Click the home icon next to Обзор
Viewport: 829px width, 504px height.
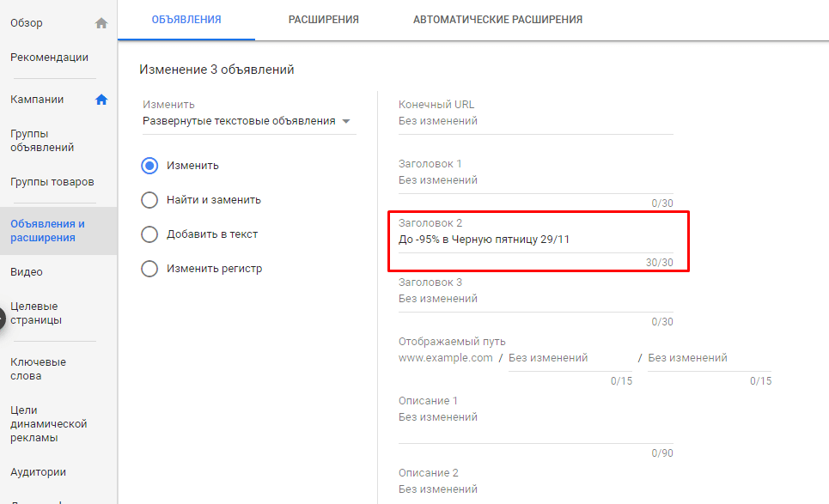pyautogui.click(x=101, y=22)
